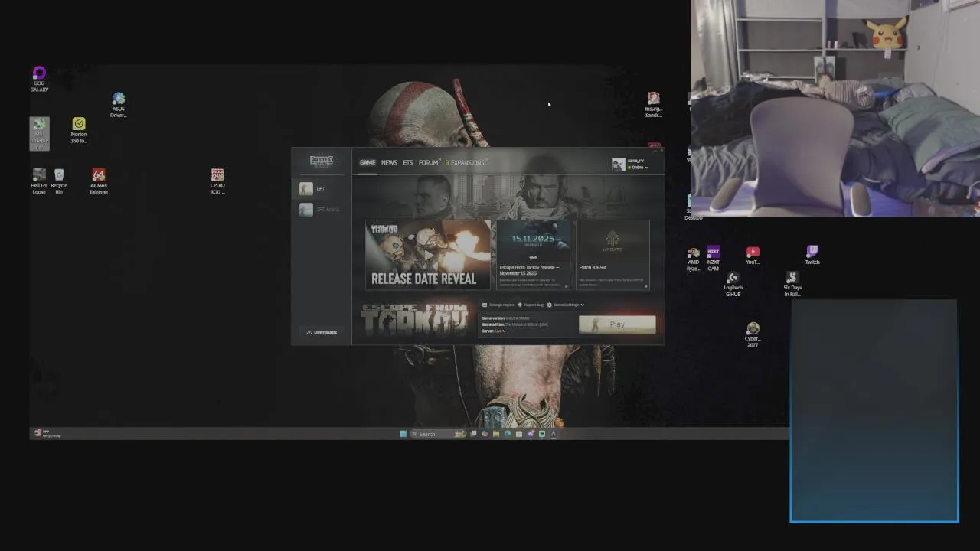Viewport: 980px width, 551px height.
Task: Open the Patch update news card
Action: point(612,255)
